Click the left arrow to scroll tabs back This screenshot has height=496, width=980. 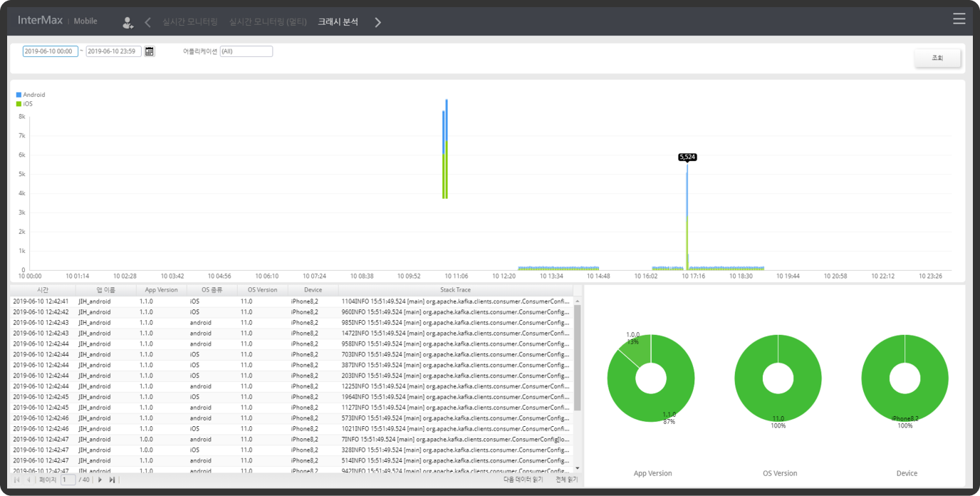[x=147, y=22]
